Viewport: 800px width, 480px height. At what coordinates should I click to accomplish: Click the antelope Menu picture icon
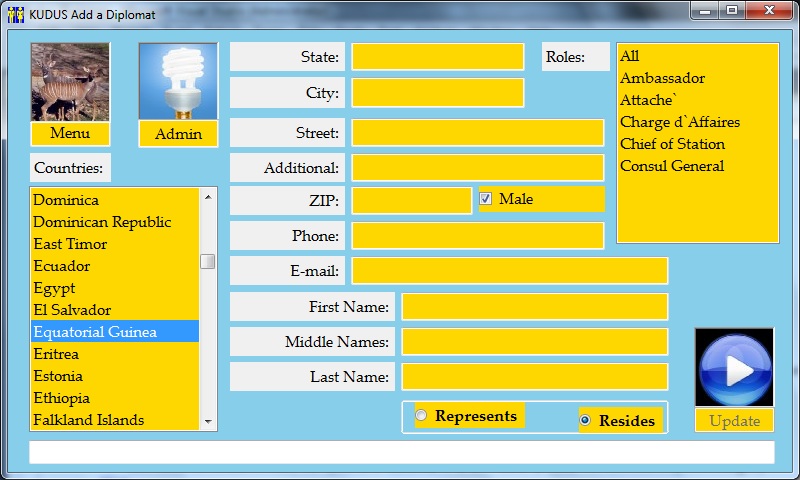[70, 82]
